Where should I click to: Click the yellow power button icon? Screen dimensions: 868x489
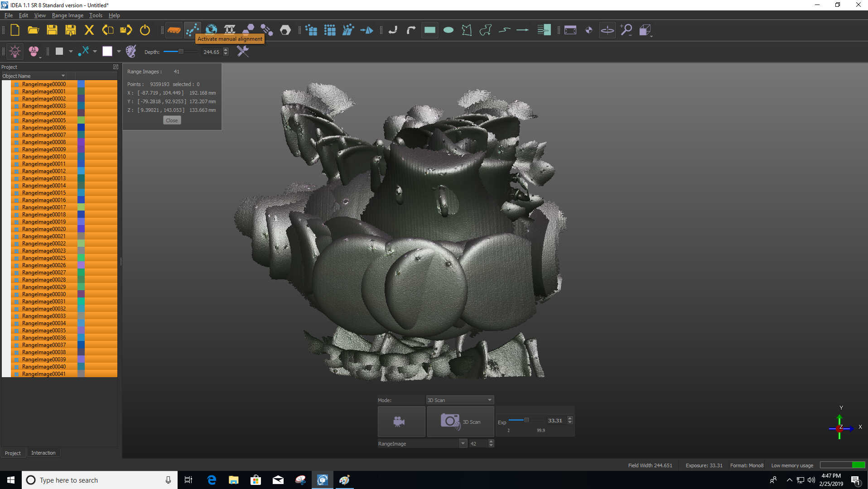click(145, 30)
